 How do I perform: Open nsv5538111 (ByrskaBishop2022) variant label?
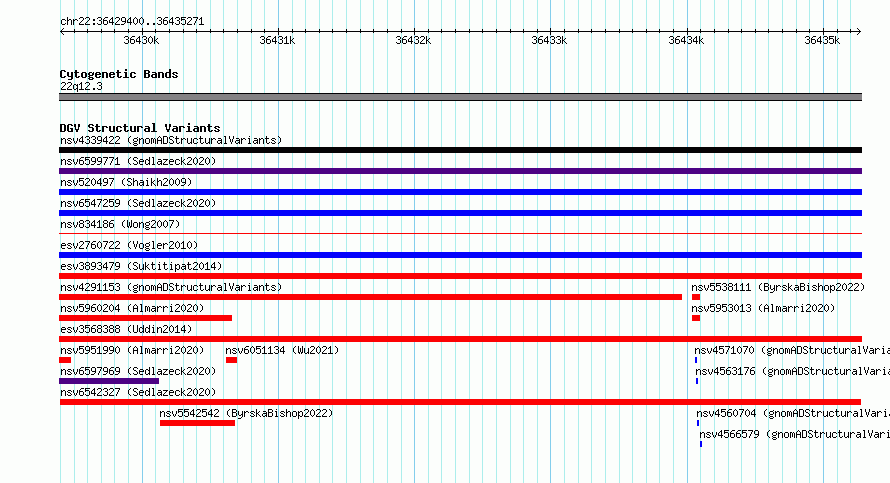(x=778, y=287)
